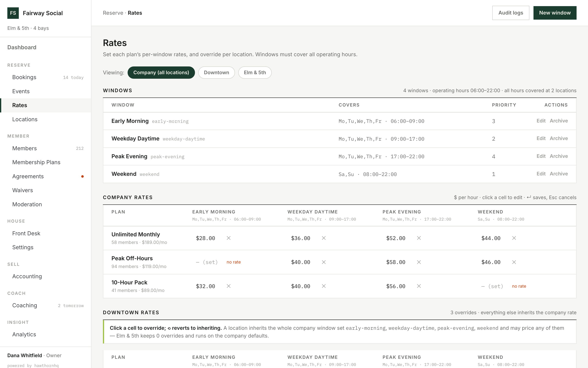
Task: Clear Unlimited Monthly Peak Evening rate
Action: tap(419, 238)
